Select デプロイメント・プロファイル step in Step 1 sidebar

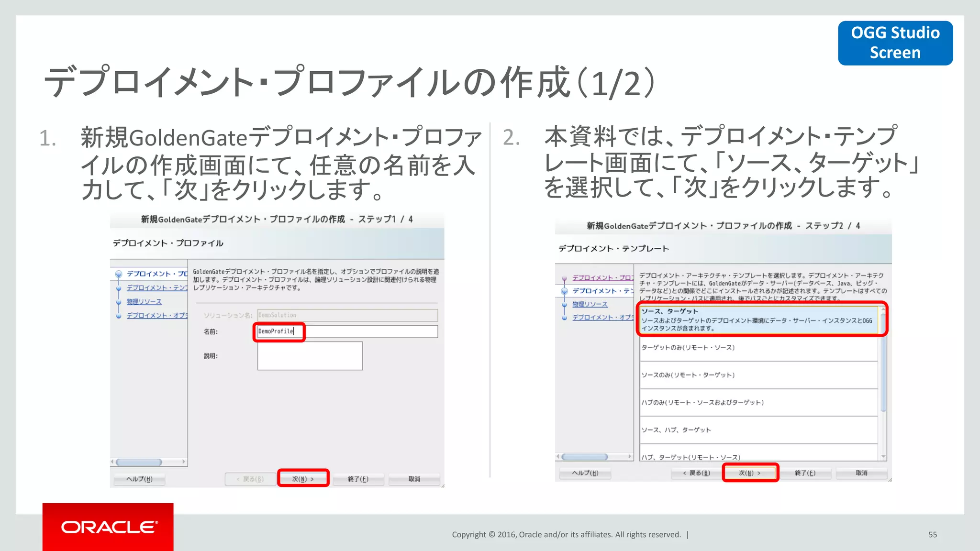tap(156, 274)
